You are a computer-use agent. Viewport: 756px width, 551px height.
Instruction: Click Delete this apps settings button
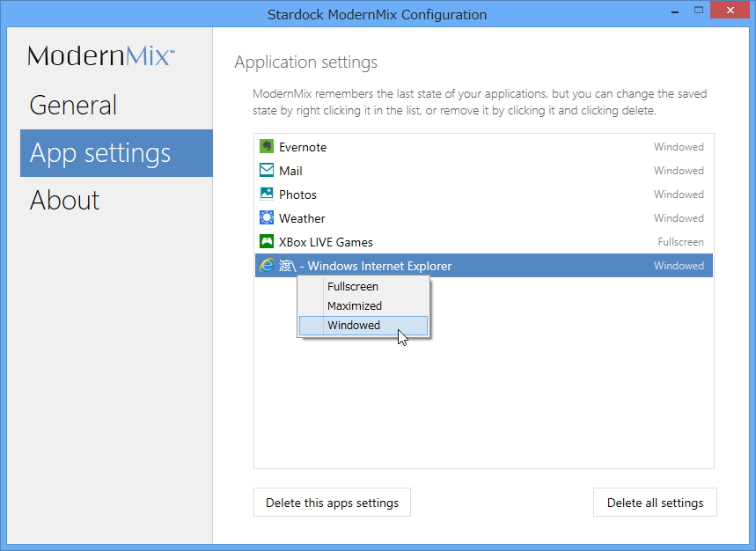pyautogui.click(x=332, y=503)
